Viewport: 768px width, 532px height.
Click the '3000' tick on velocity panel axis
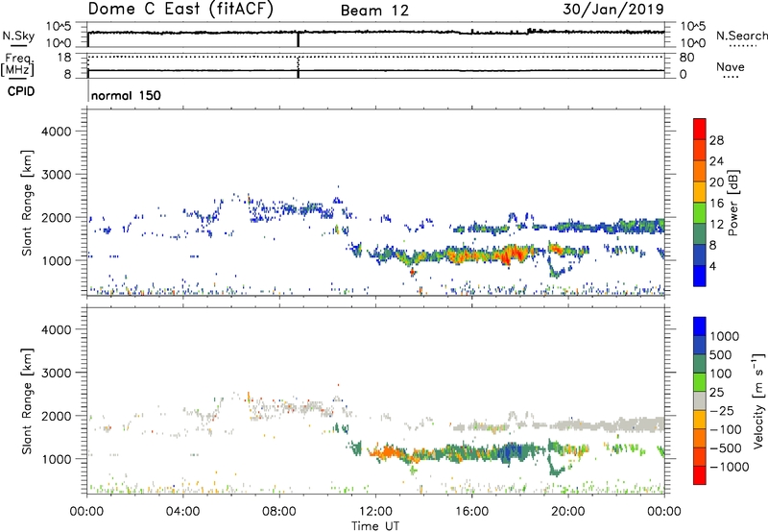tap(56, 373)
